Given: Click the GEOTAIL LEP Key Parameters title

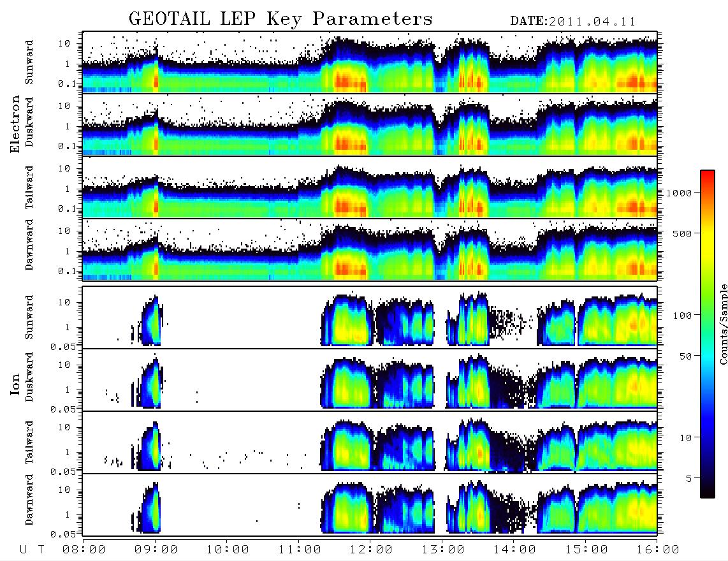Looking at the screenshot, I should pyautogui.click(x=280, y=19).
